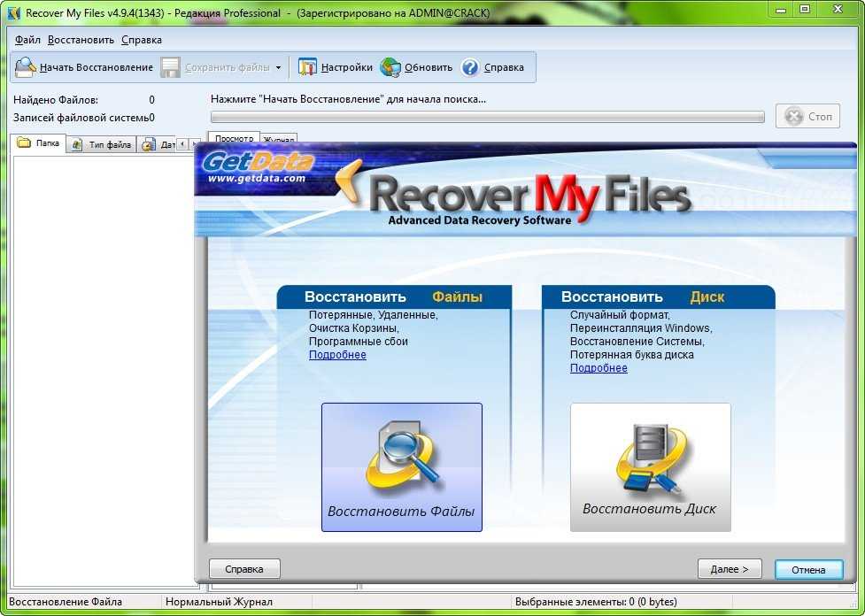Viewport: 865px width, 616px height.
Task: Click the blue Справка question mark icon
Action: coord(469,67)
